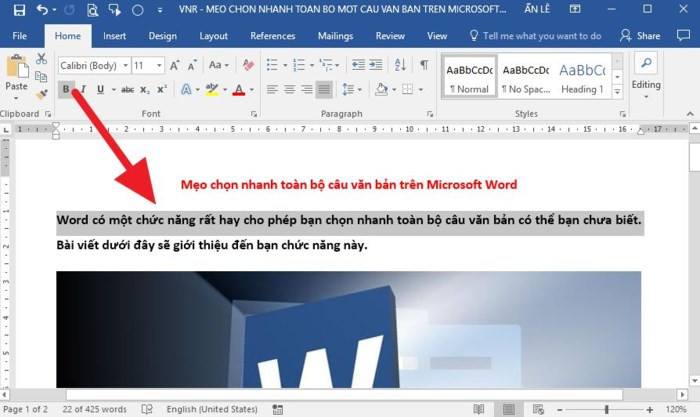Switch to the Review tab

click(x=390, y=36)
